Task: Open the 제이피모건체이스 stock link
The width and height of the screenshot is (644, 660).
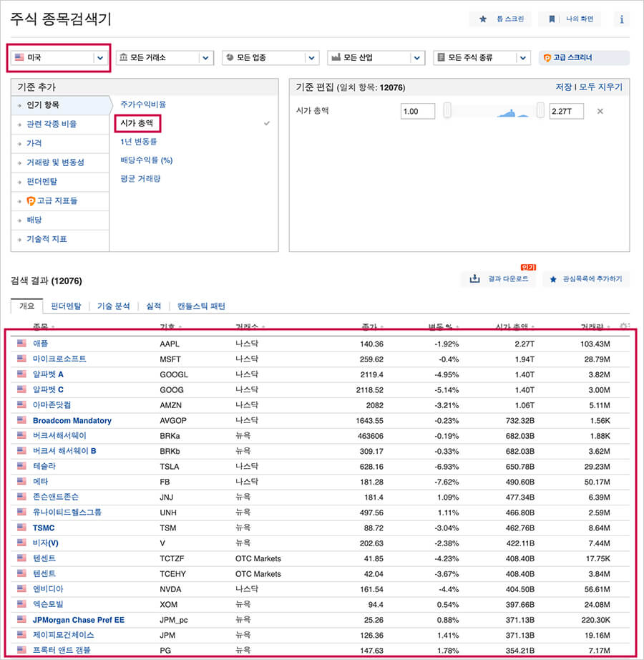Action: click(x=63, y=635)
